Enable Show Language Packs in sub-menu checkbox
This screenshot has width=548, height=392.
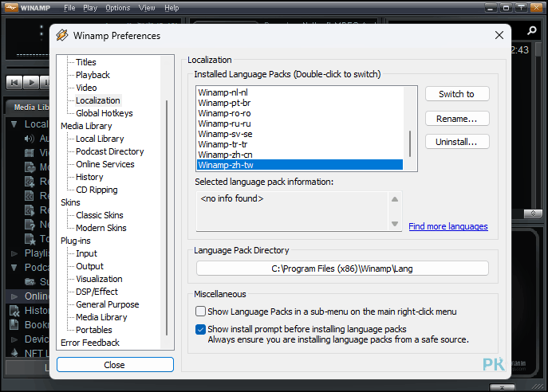click(x=200, y=311)
